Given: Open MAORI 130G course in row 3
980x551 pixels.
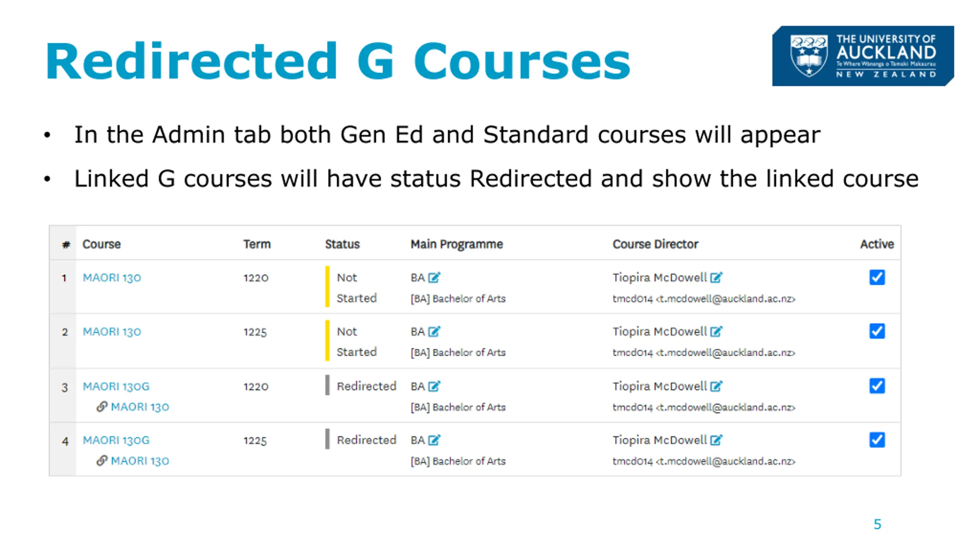Looking at the screenshot, I should tap(116, 386).
